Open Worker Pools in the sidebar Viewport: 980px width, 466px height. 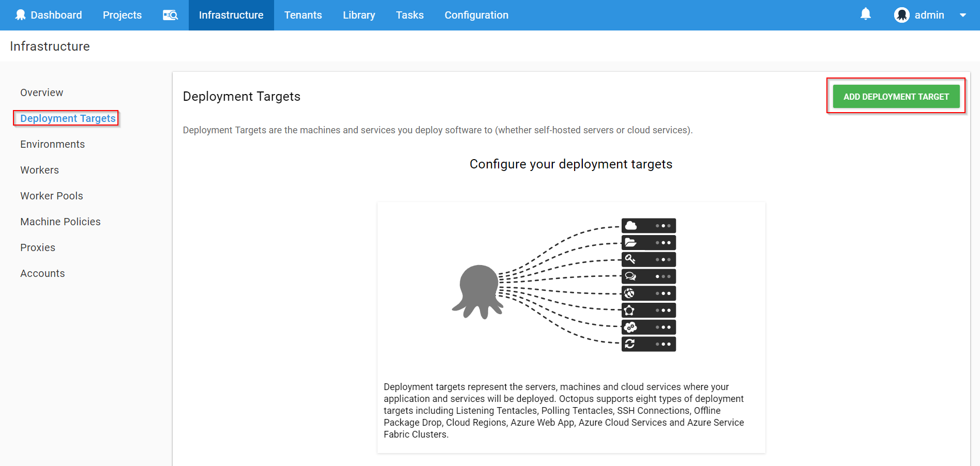tap(52, 196)
